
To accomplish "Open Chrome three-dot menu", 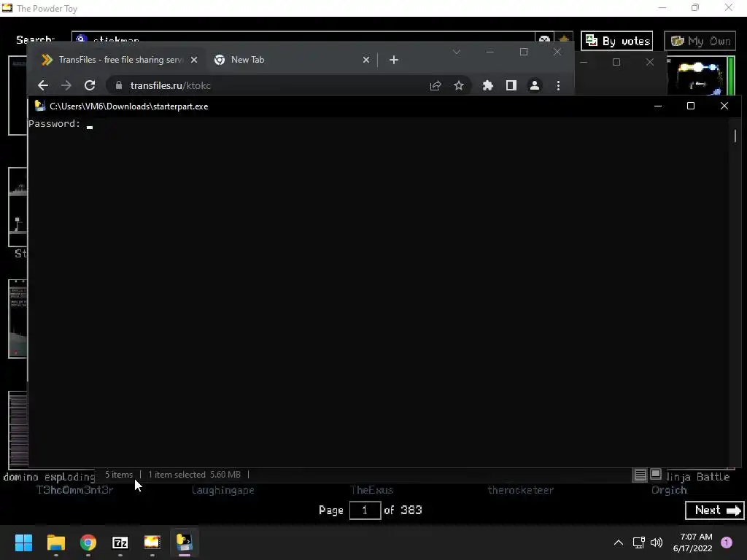I will 558,86.
